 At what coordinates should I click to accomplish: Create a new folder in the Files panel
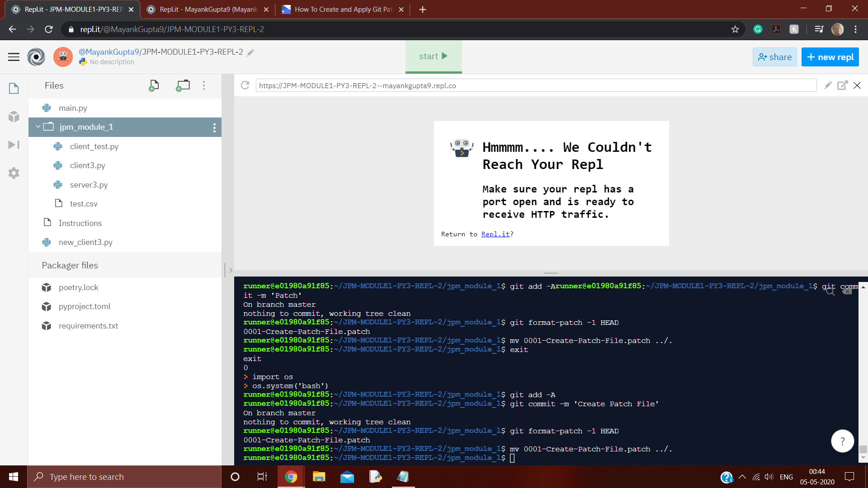pyautogui.click(x=183, y=85)
